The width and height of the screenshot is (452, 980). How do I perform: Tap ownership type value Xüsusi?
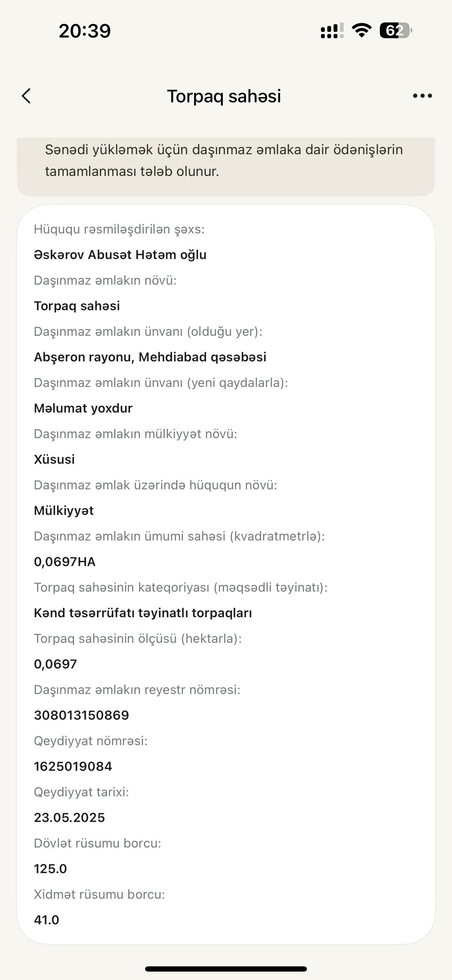pos(54,459)
